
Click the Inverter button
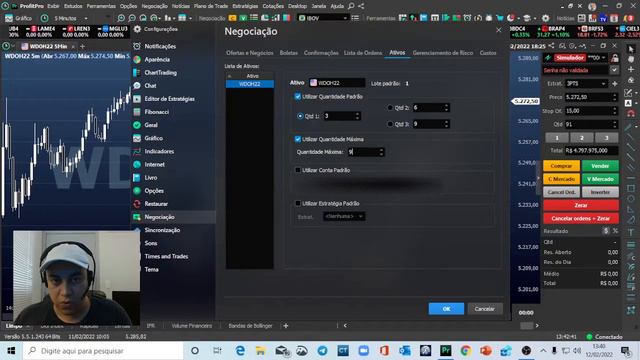600,192
